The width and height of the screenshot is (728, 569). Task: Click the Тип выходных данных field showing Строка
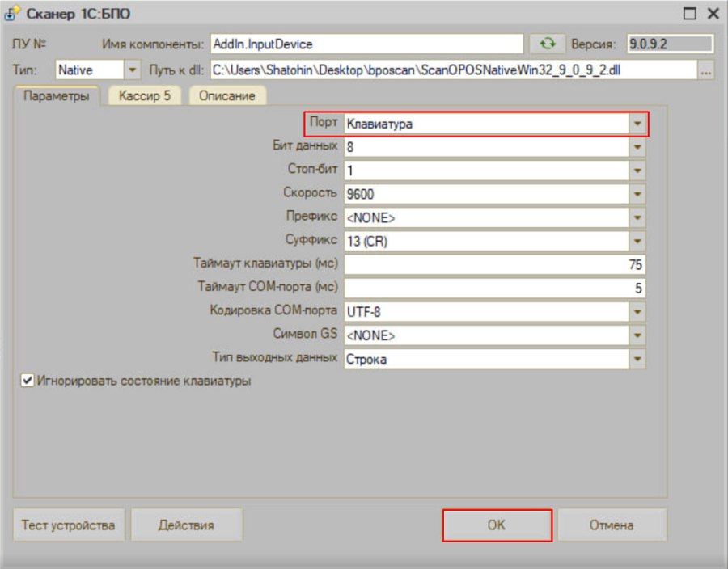(487, 359)
